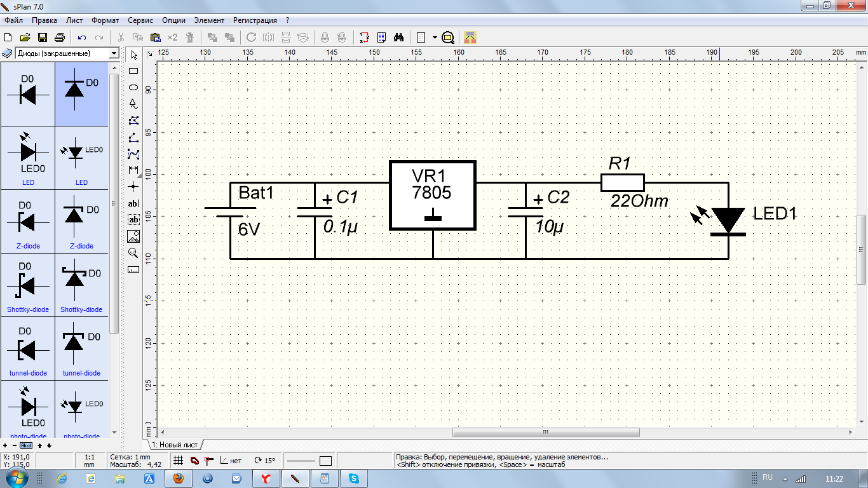This screenshot has width=868, height=488.
Task: Toggle the line angle snap option labelled 'нет'
Action: click(x=231, y=460)
